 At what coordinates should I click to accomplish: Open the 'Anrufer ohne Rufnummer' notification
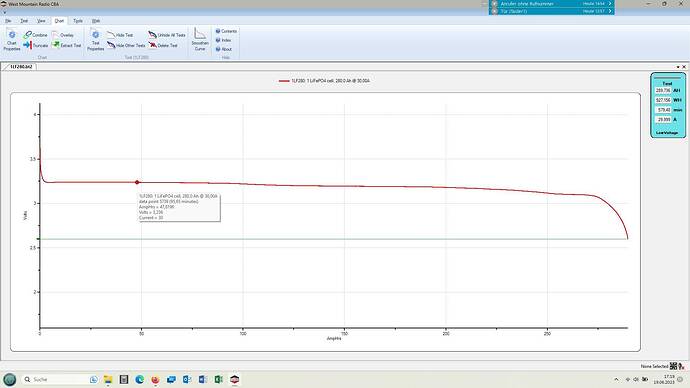pos(552,4)
